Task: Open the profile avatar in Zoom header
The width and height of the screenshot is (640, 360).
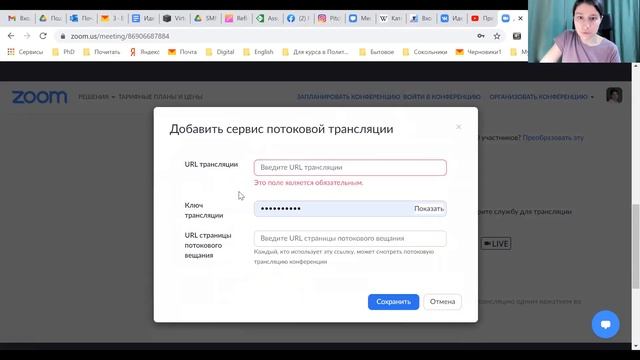Action: click(x=614, y=96)
